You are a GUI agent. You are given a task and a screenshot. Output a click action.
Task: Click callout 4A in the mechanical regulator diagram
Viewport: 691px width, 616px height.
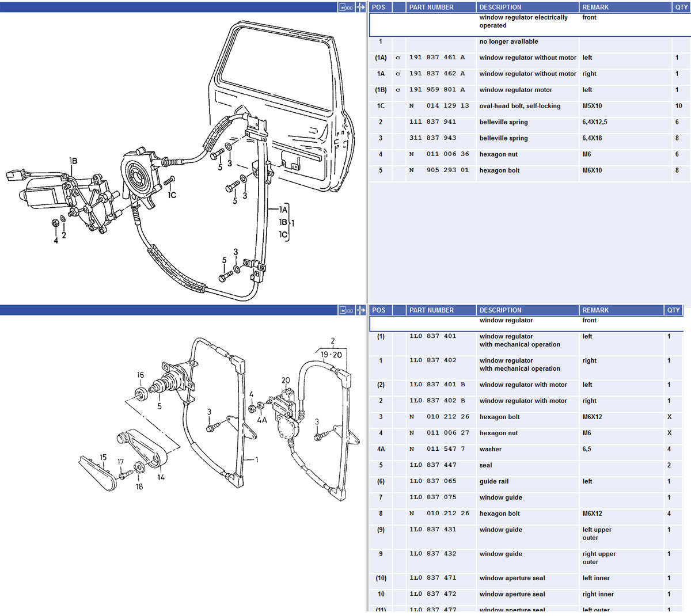pos(262,420)
